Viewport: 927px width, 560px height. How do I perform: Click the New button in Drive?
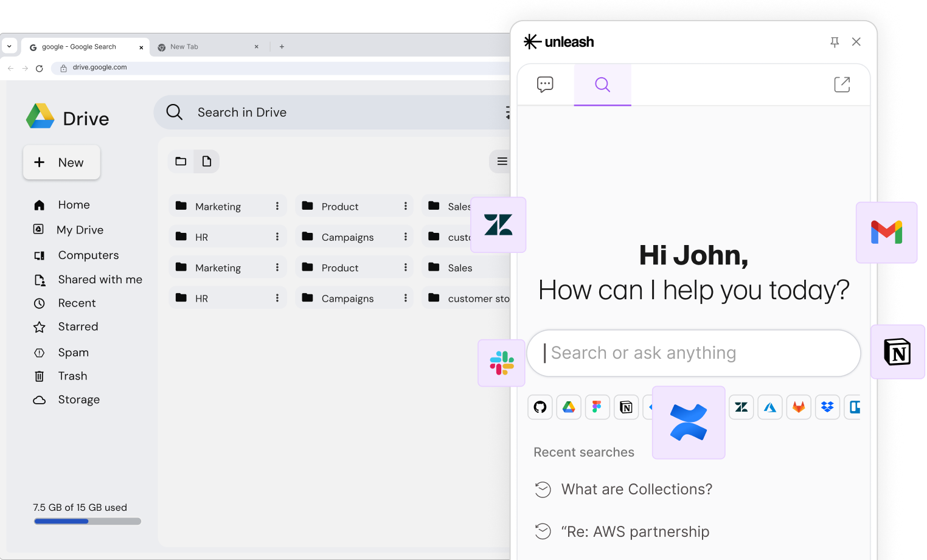pyautogui.click(x=61, y=162)
